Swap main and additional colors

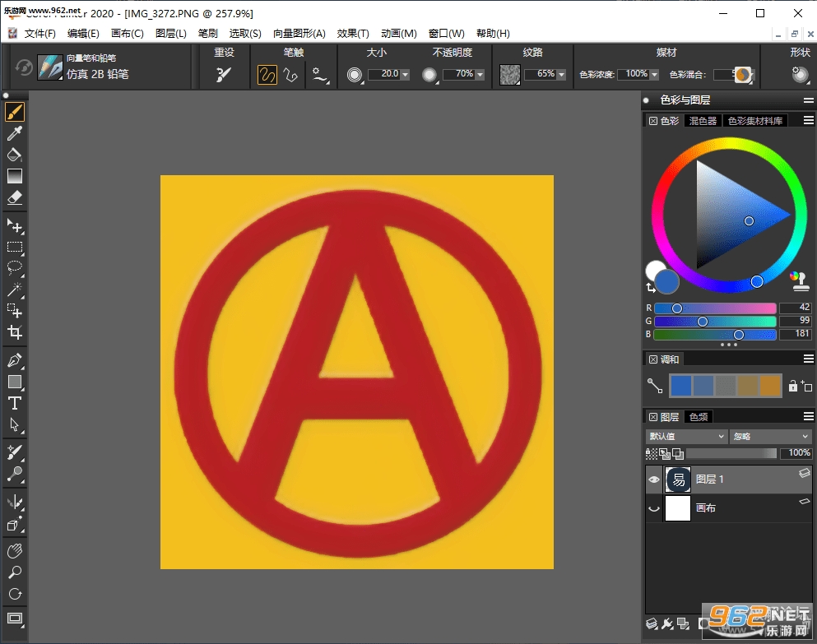pos(650,288)
